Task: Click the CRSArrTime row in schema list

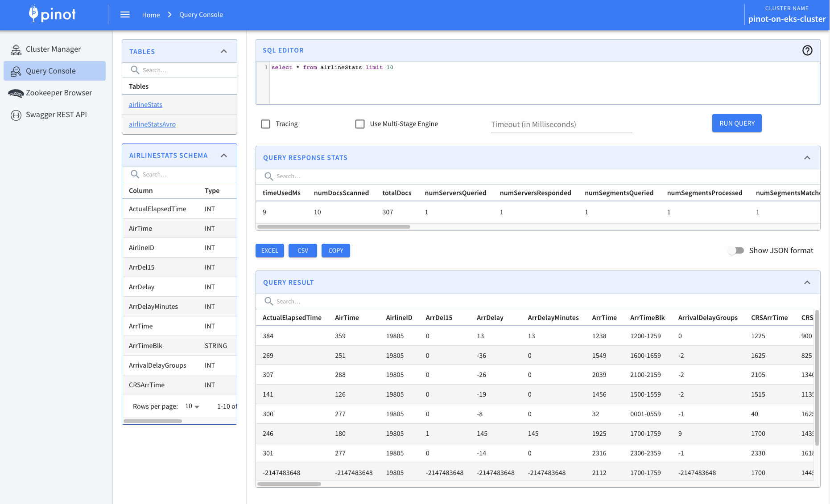Action: tap(179, 385)
